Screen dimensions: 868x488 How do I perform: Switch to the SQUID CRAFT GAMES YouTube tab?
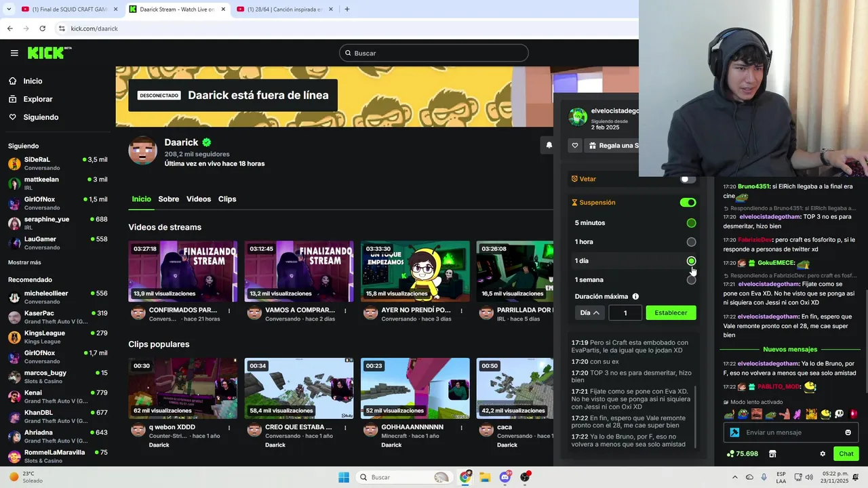pos(68,9)
